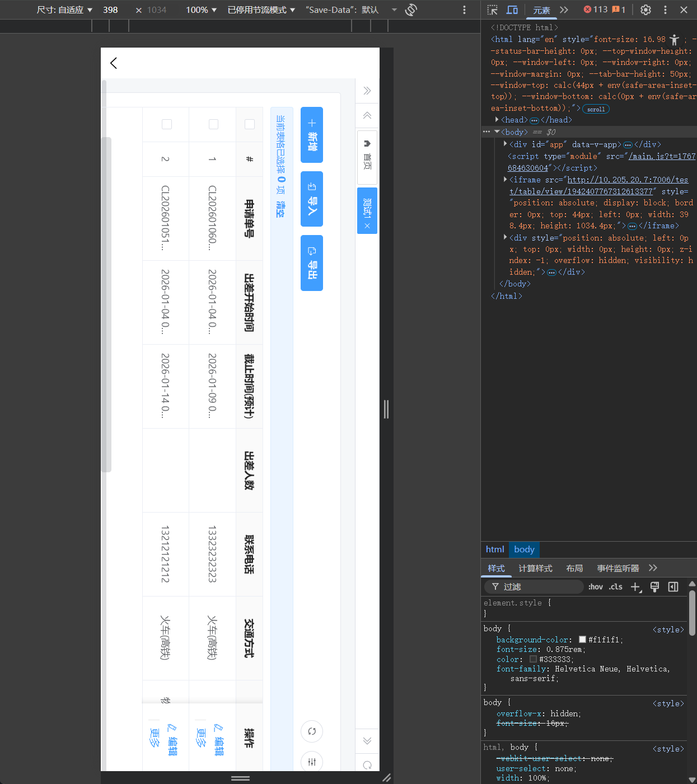Click the table refresh icon button

(x=312, y=731)
